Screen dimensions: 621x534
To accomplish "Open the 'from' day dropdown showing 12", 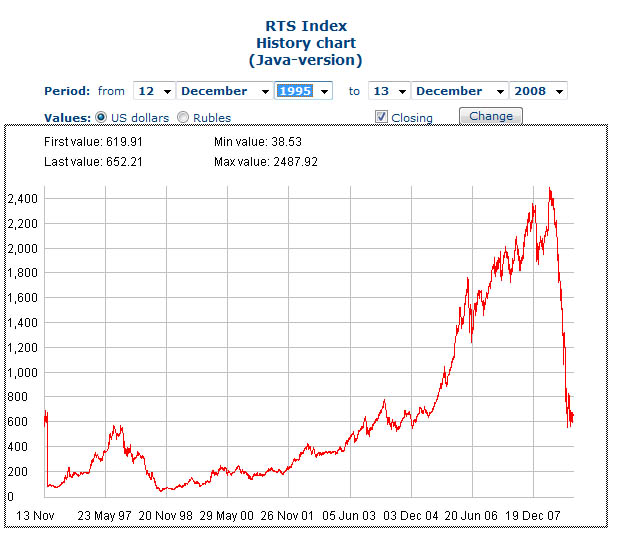I will click(154, 91).
